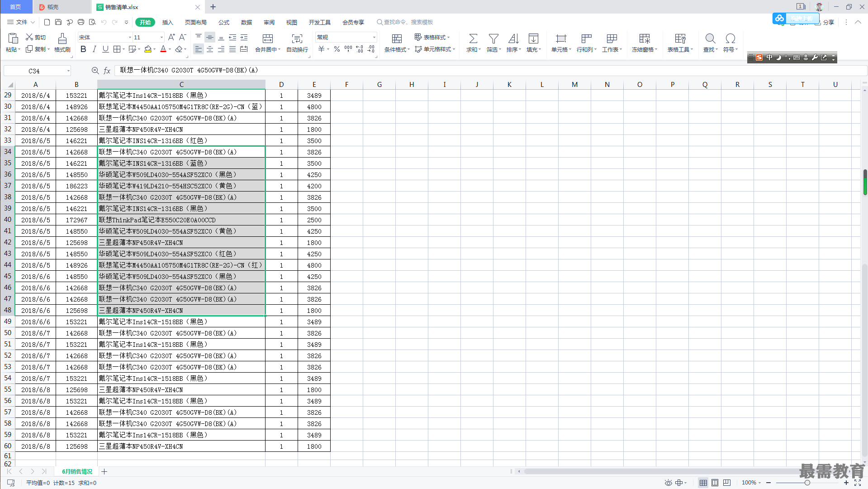Click the search commands field
868x489 pixels.
(x=405, y=22)
